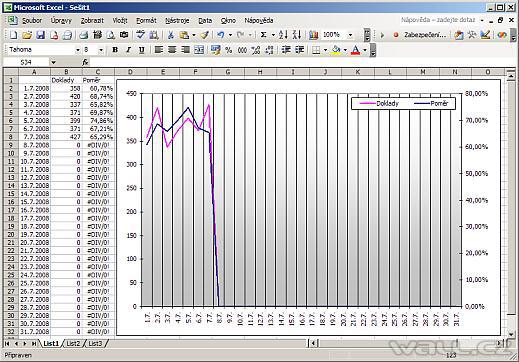Save the workbook with the floppy disk icon
The height and width of the screenshot is (362, 519).
point(40,35)
